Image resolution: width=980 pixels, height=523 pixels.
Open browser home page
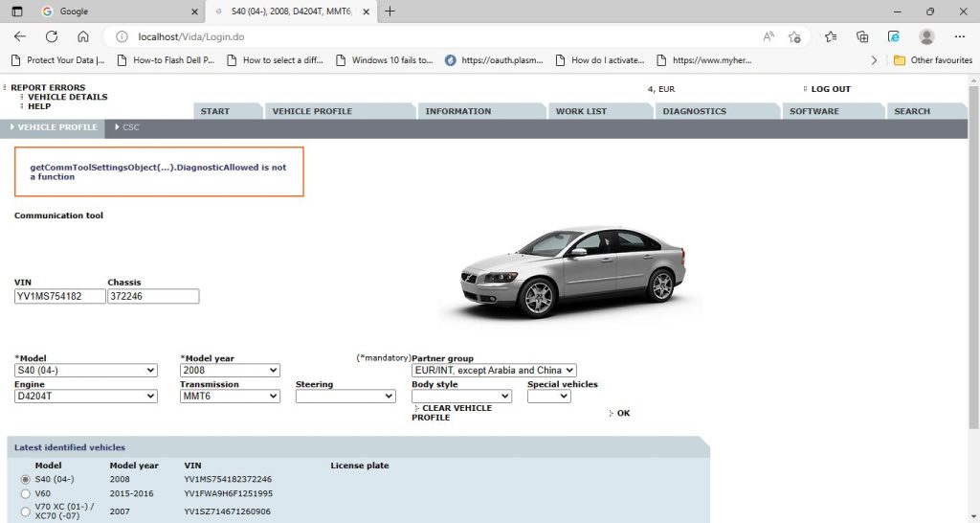83,37
